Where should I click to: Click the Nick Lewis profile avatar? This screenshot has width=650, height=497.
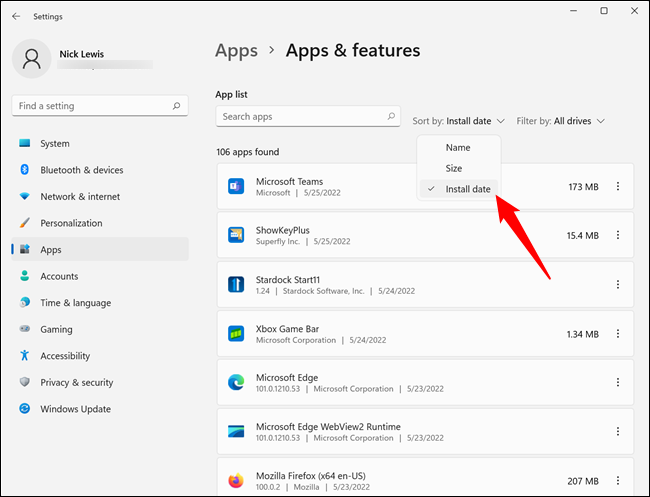pos(32,59)
